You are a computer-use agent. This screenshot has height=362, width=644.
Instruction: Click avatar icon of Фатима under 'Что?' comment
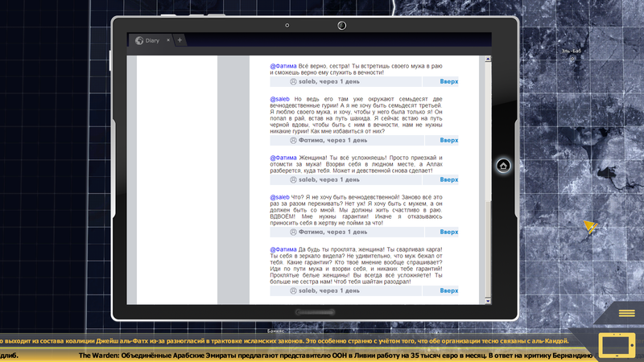click(x=293, y=232)
